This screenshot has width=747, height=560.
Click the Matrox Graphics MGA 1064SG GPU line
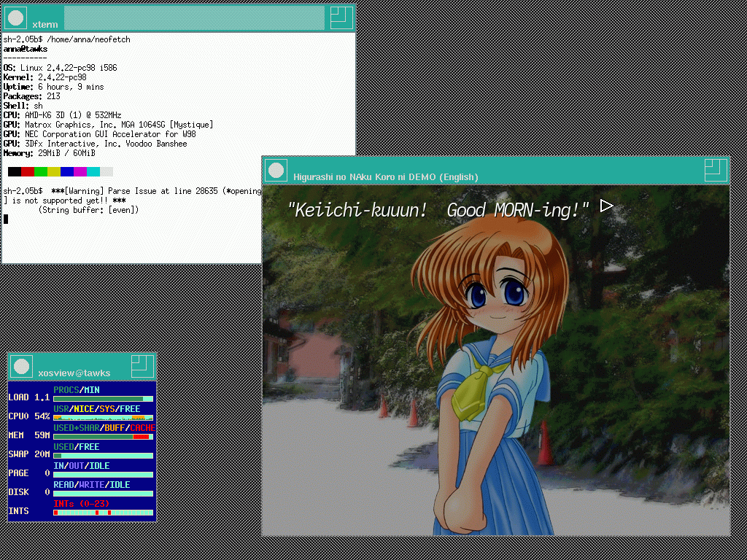108,125
